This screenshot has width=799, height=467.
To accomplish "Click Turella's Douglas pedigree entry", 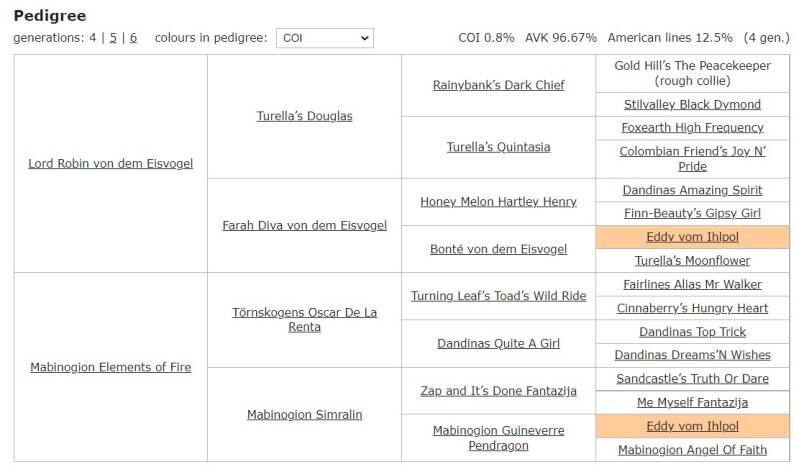I will tap(304, 116).
